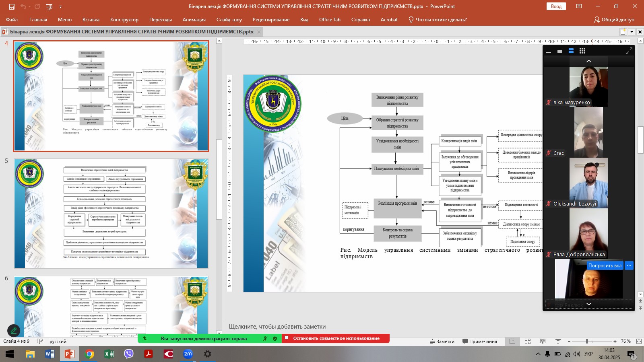Open Zoom from the Windows taskbar
This screenshot has height=362, width=644.
click(188, 354)
